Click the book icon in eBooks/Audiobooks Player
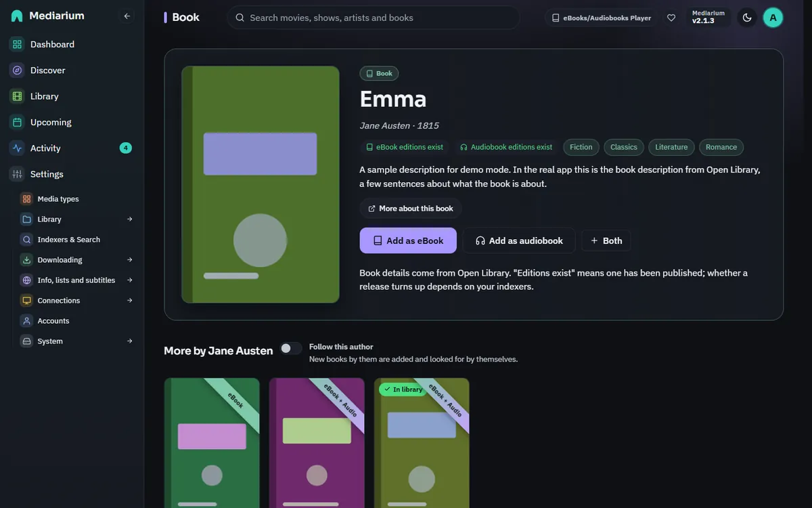This screenshot has height=508, width=812. pos(556,18)
